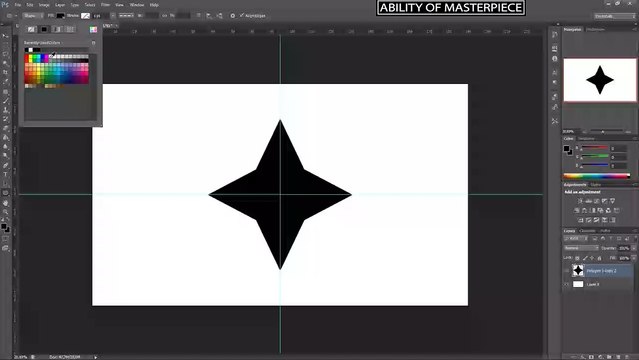
Task: Click the green G channel slider
Action: click(x=595, y=157)
